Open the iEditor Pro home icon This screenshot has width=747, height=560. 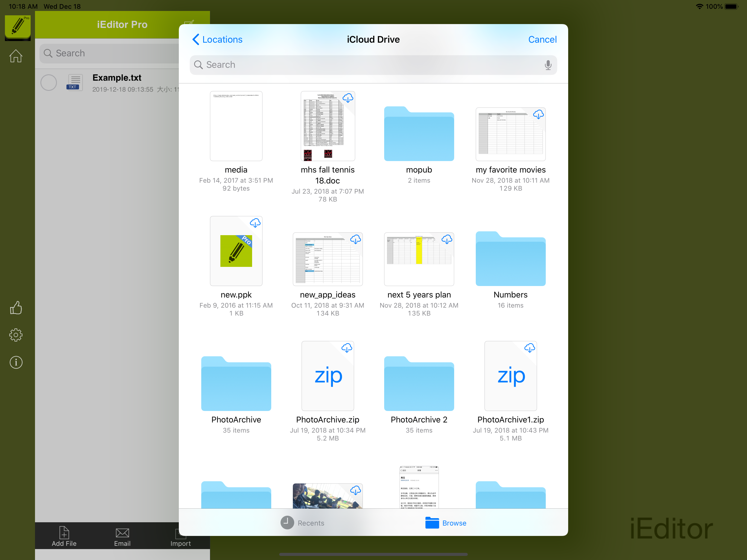16,56
